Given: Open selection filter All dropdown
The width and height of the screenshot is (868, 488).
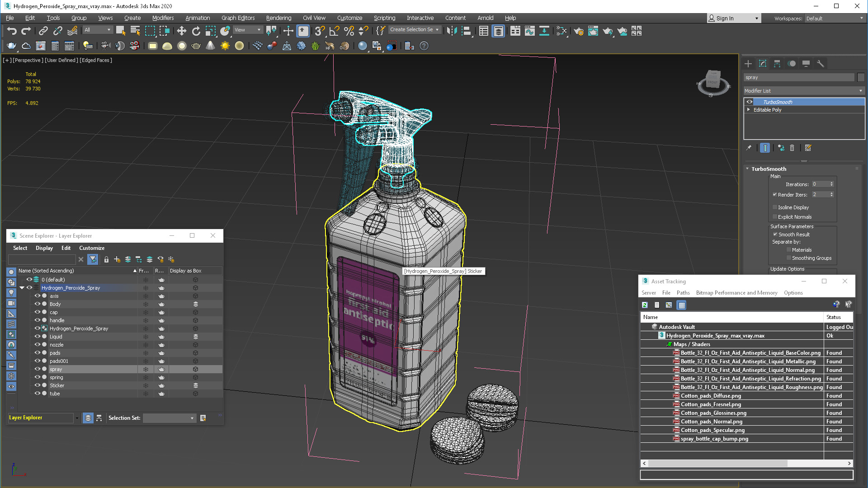Looking at the screenshot, I should coord(98,30).
